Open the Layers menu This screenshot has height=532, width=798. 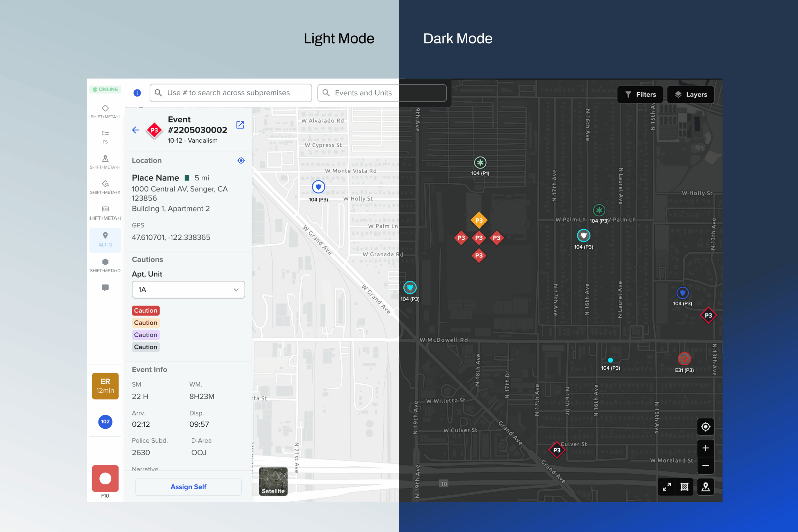tap(690, 94)
